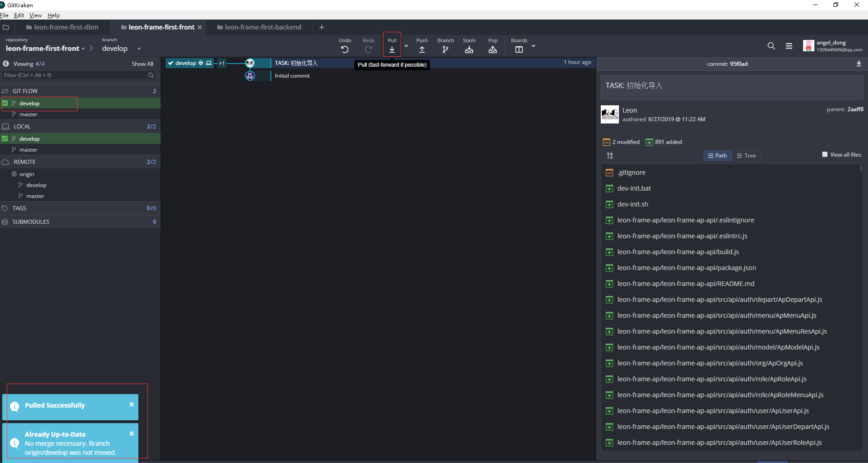This screenshot has width=868, height=463.
Task: Switch to the leon-frame-first-backend tab
Action: (x=260, y=27)
